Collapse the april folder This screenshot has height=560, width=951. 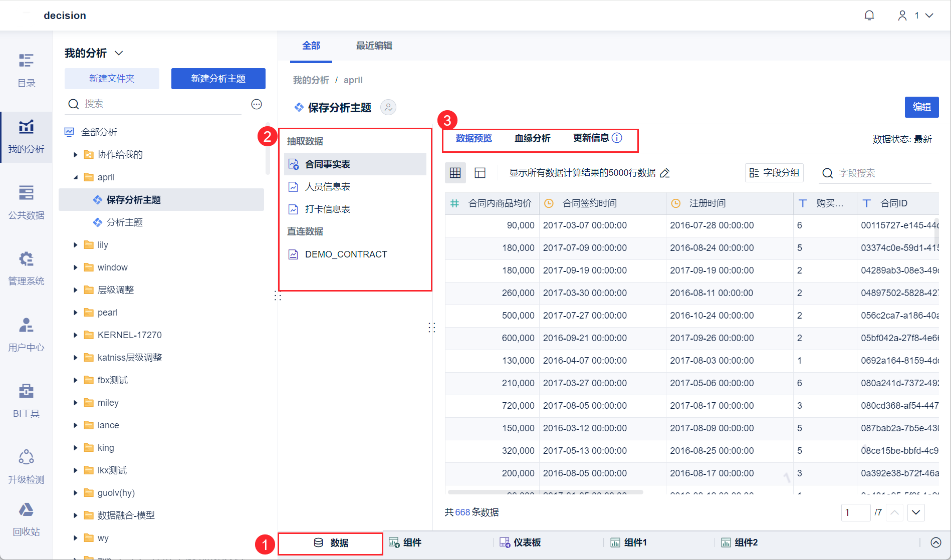(x=75, y=177)
